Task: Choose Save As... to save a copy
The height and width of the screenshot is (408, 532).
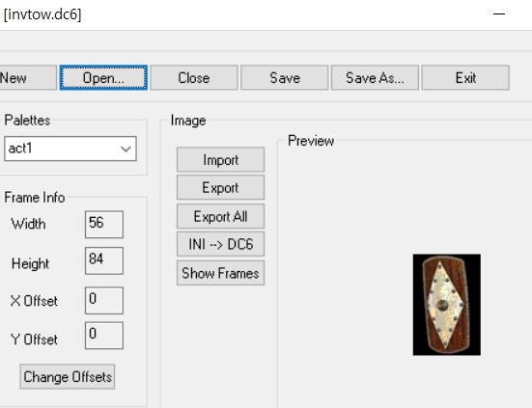Action: 375,77
